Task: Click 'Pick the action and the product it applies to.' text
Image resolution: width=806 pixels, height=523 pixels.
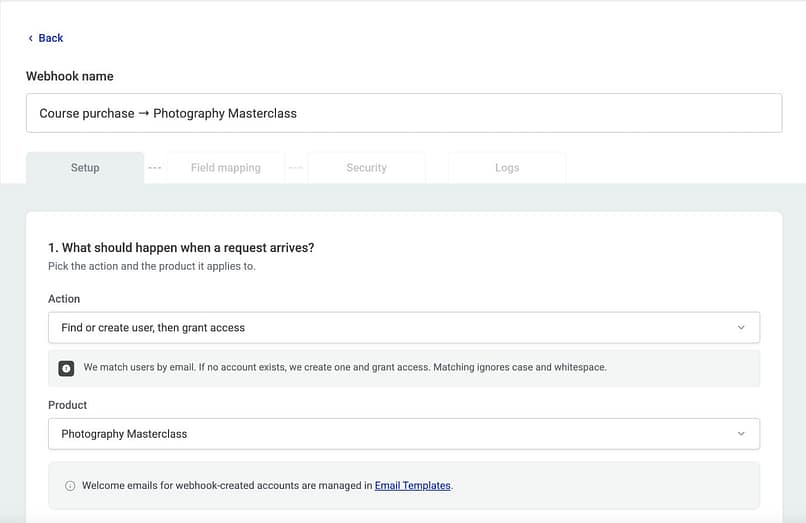Action: tap(152, 266)
